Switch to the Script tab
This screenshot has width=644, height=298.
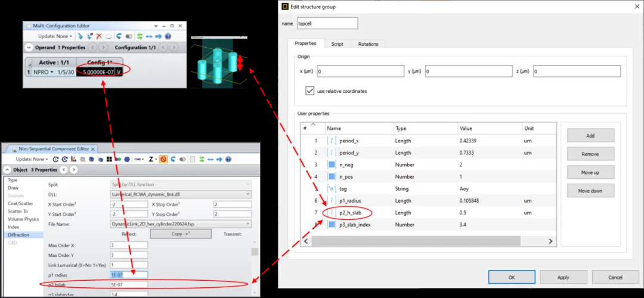(337, 44)
